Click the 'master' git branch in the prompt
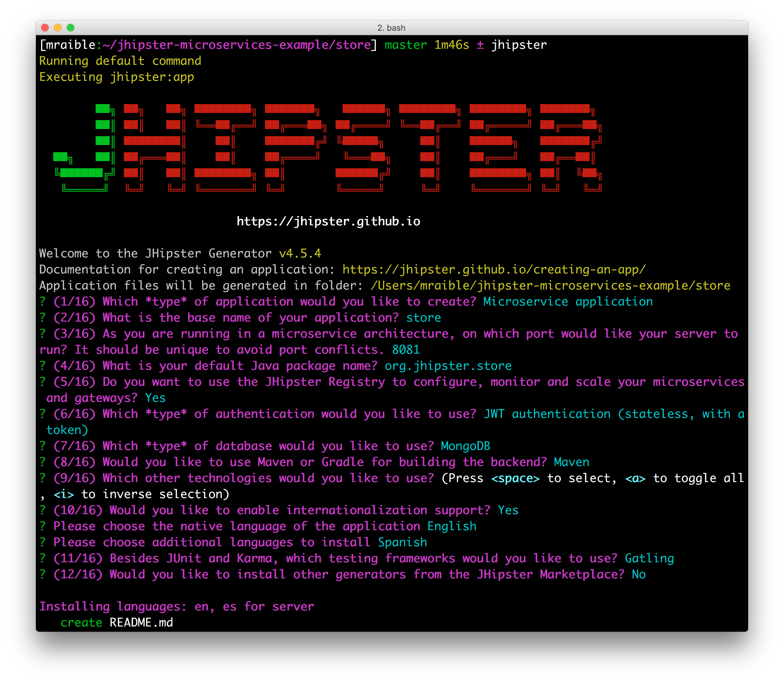784x683 pixels. point(405,45)
